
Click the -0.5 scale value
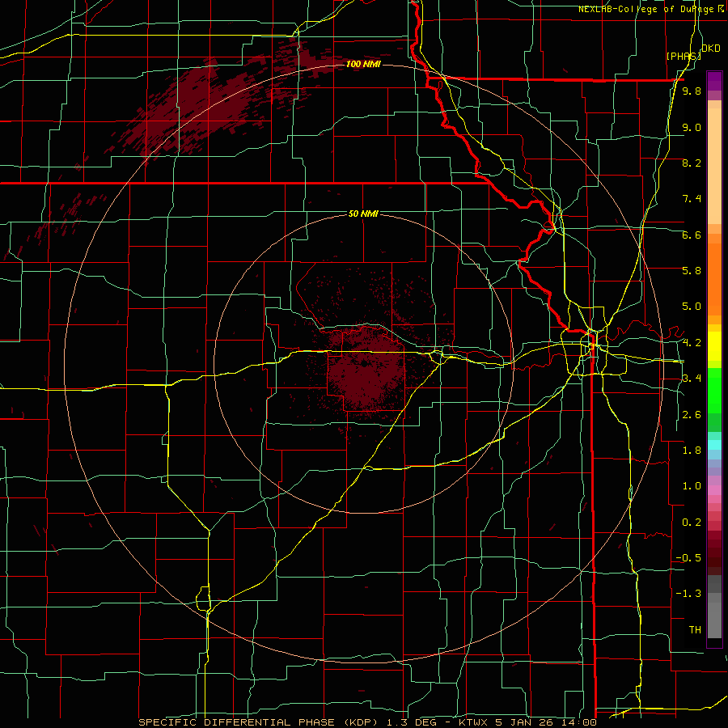coord(688,558)
